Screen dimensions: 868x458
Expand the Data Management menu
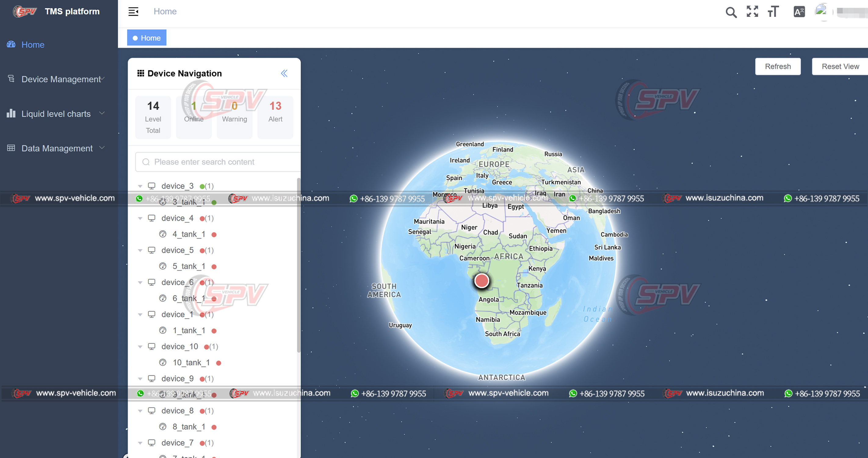pos(59,148)
